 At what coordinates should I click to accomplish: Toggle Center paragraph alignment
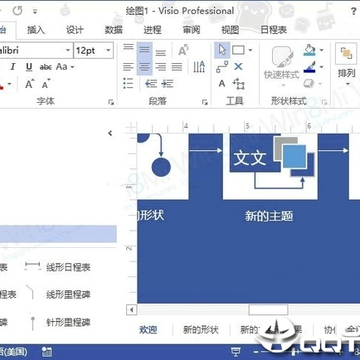click(144, 67)
